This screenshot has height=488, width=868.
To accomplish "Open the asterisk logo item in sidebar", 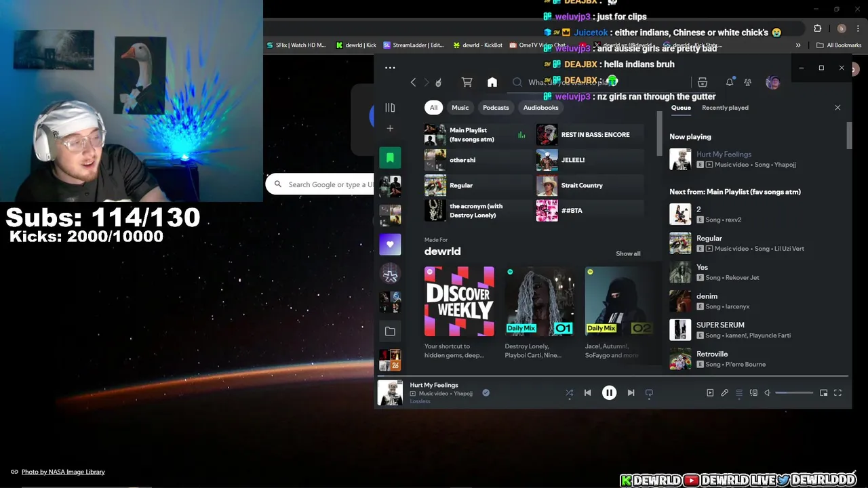I will pyautogui.click(x=390, y=274).
